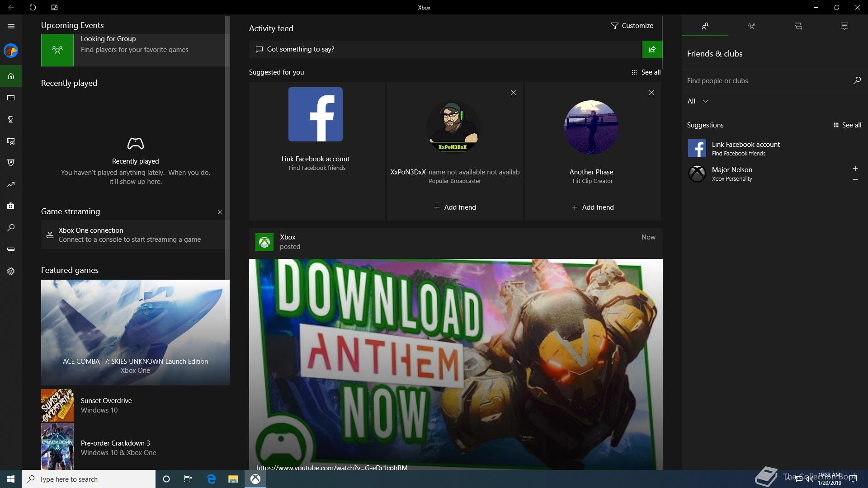Open Cortana circle on taskbar
This screenshot has height=488, width=868.
coord(166,479)
